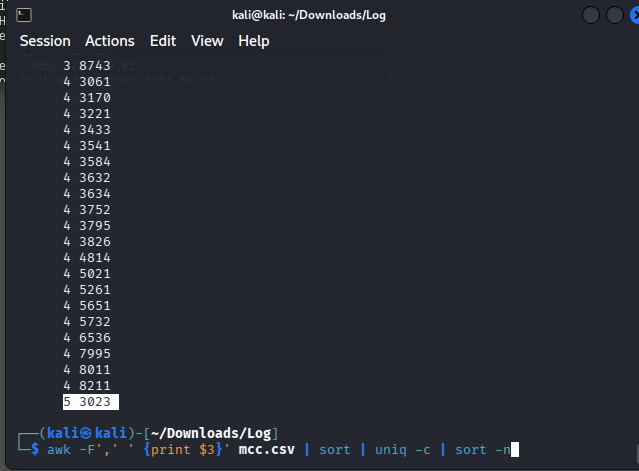Click the output line '4 4814'
Viewport: 639px width, 471px height.
pos(87,258)
